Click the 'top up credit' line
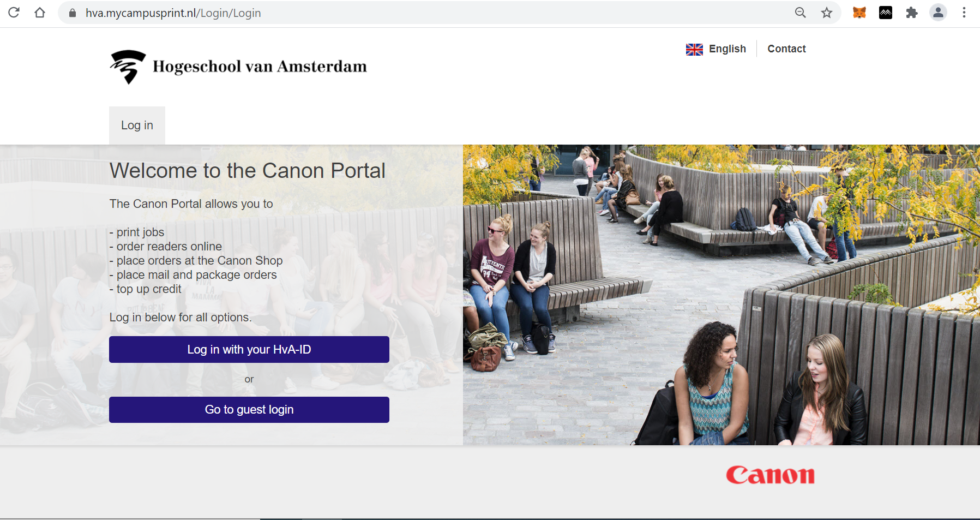 146,289
